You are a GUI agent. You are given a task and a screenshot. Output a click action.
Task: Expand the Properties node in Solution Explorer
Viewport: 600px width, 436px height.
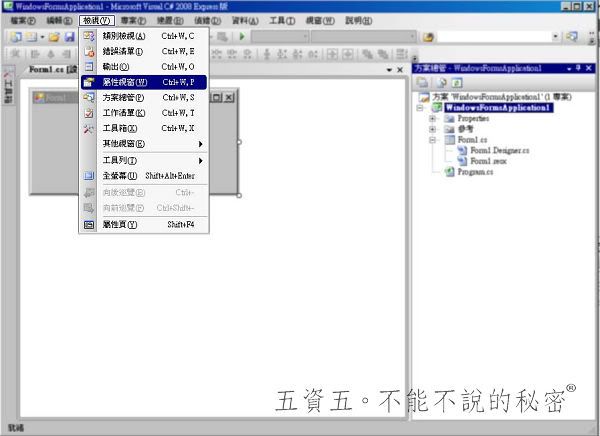click(433, 119)
